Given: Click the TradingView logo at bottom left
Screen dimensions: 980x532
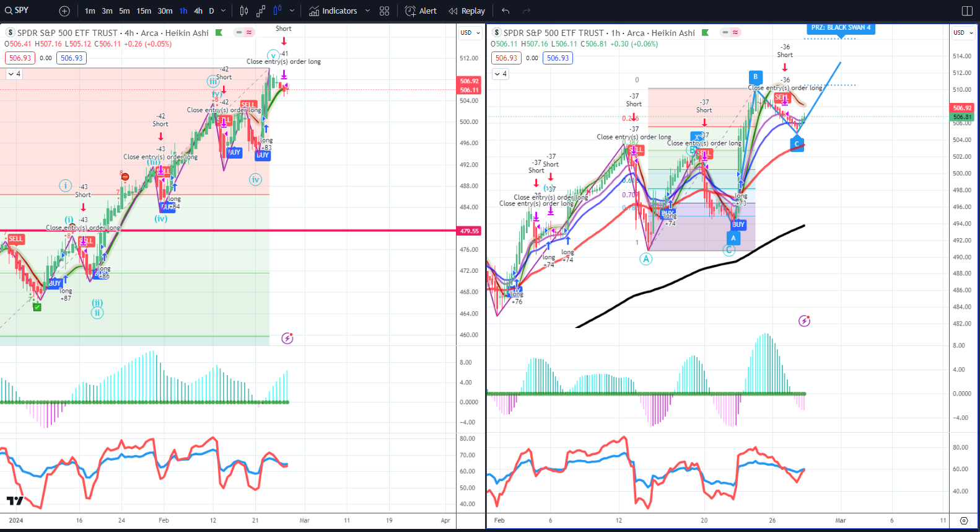Looking at the screenshot, I should [x=15, y=500].
